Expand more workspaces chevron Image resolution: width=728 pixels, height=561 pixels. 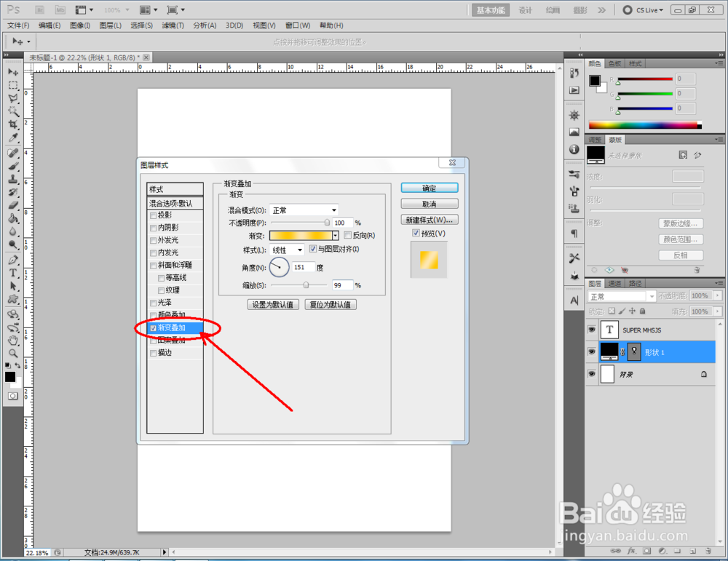click(602, 10)
